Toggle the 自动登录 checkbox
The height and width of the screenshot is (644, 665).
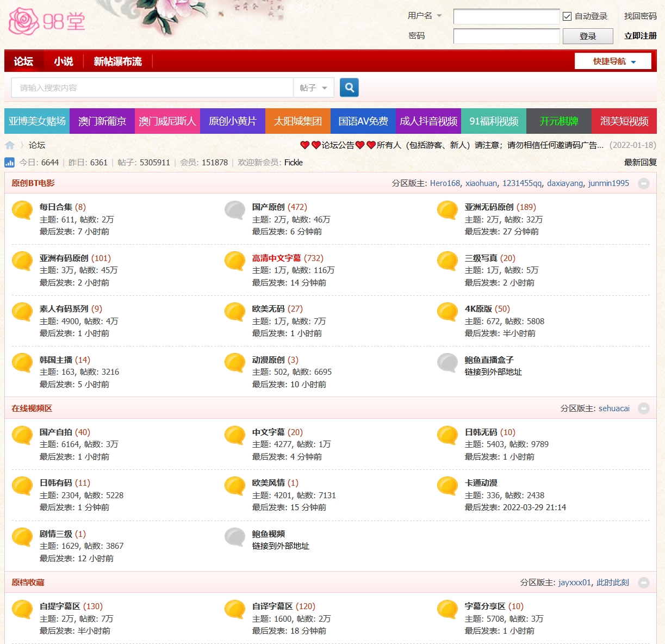click(x=567, y=16)
